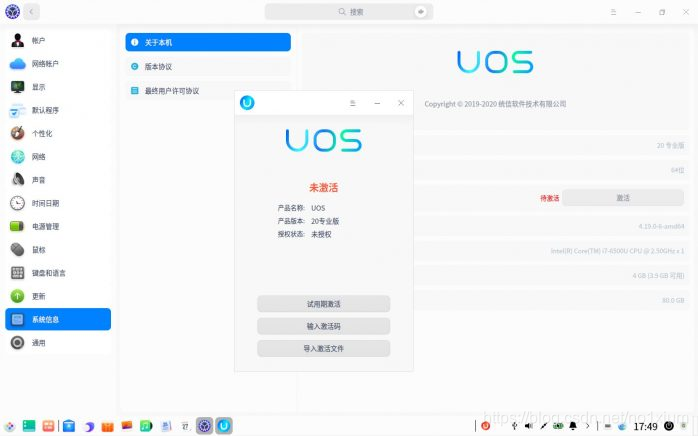Open the music player icon in dock
The width and height of the screenshot is (698, 436).
pyautogui.click(x=146, y=426)
